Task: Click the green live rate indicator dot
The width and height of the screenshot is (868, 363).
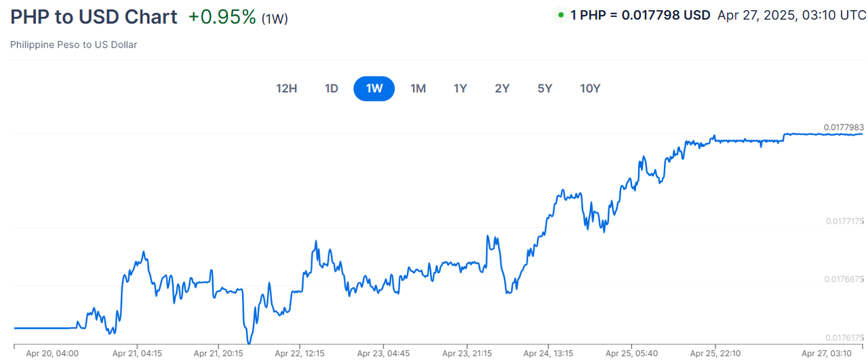Action: coord(560,15)
